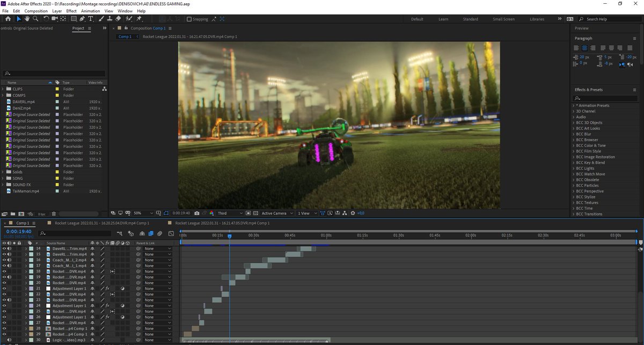Click the Composition Mini-Flowchart icon in timeline
The height and width of the screenshot is (345, 644).
(120, 233)
